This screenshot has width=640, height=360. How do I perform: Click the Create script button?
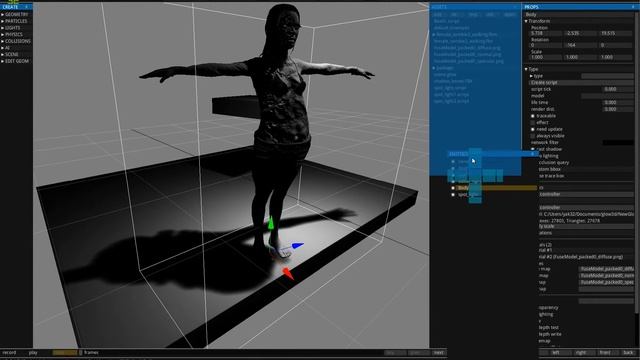point(581,82)
